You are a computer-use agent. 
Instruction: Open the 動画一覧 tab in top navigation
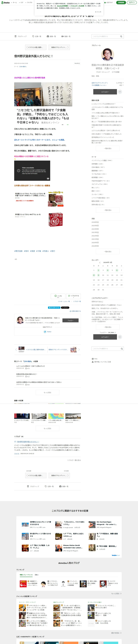click(x=66, y=36)
